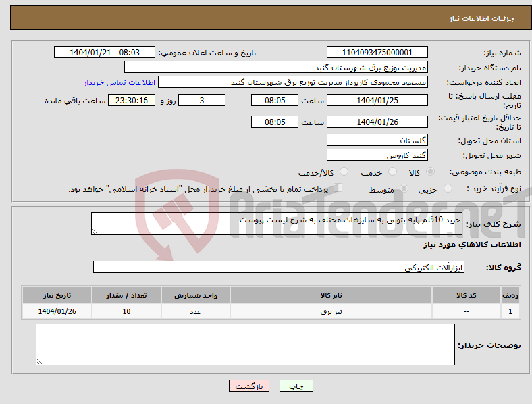Viewport: 532px width, 404px height.
Task: Click the واحد شمارش column header
Action: click(x=196, y=295)
